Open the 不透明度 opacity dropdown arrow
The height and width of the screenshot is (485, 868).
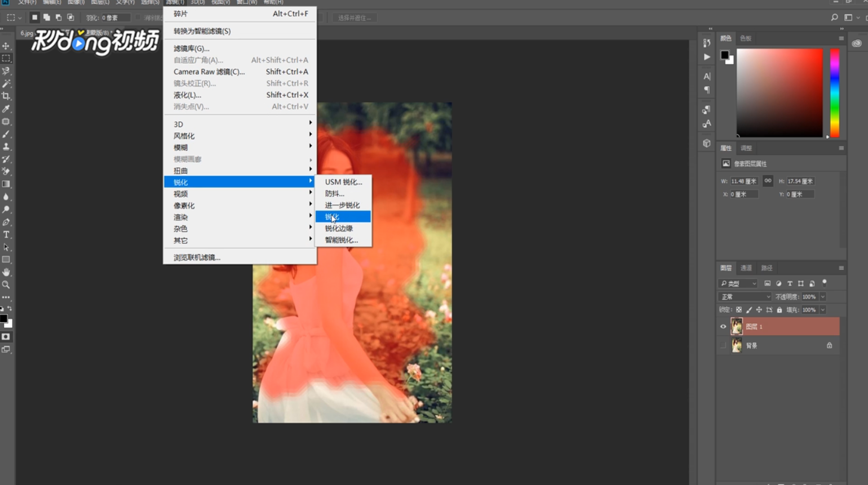coord(823,297)
